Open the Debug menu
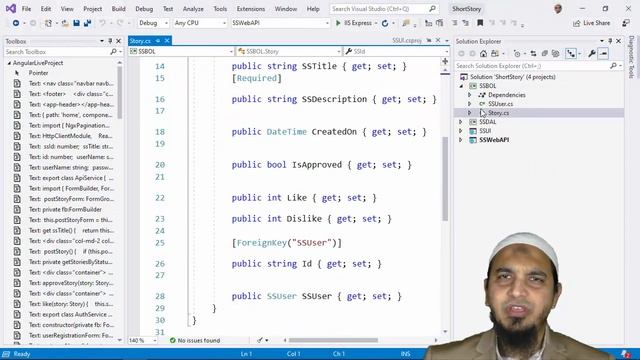Image resolution: width=640 pixels, height=360 pixels. tap(144, 9)
